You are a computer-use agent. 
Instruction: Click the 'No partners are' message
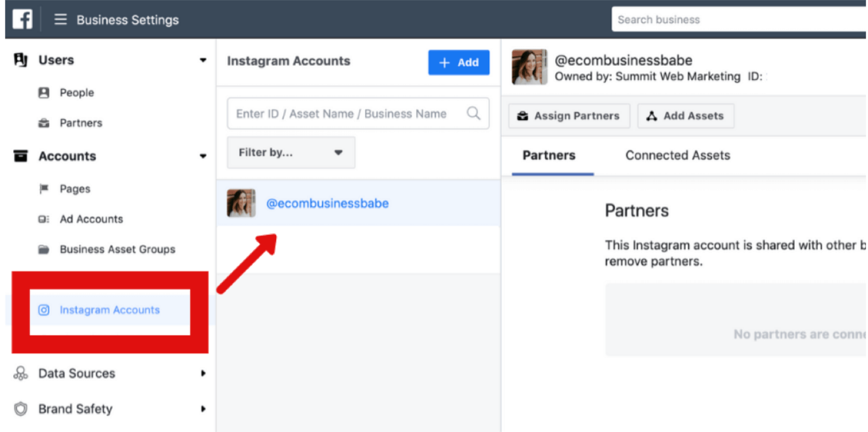800,334
